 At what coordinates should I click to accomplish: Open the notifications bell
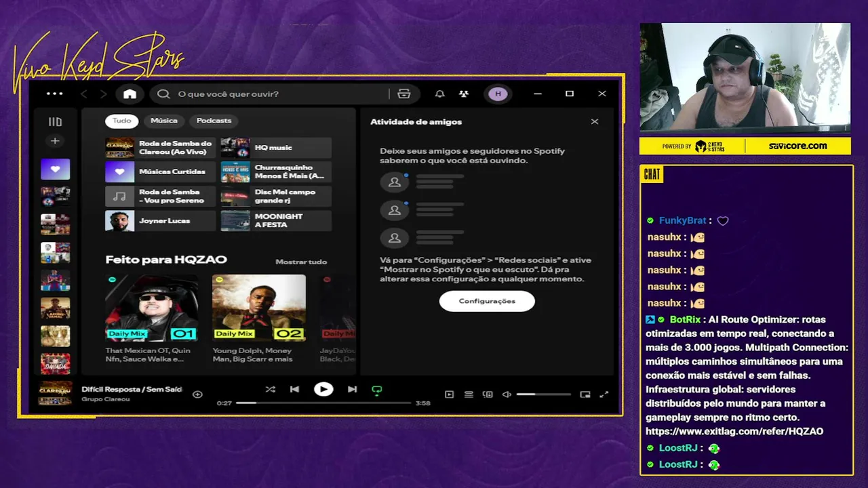[440, 94]
